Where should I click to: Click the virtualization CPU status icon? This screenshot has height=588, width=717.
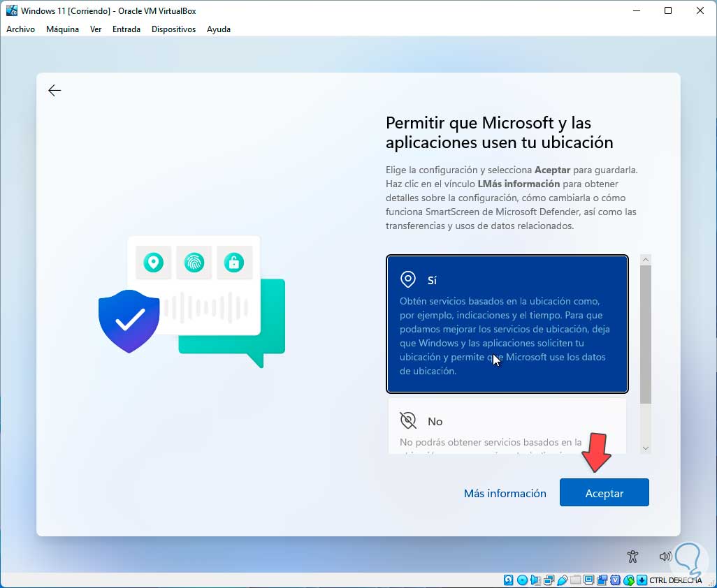(616, 580)
